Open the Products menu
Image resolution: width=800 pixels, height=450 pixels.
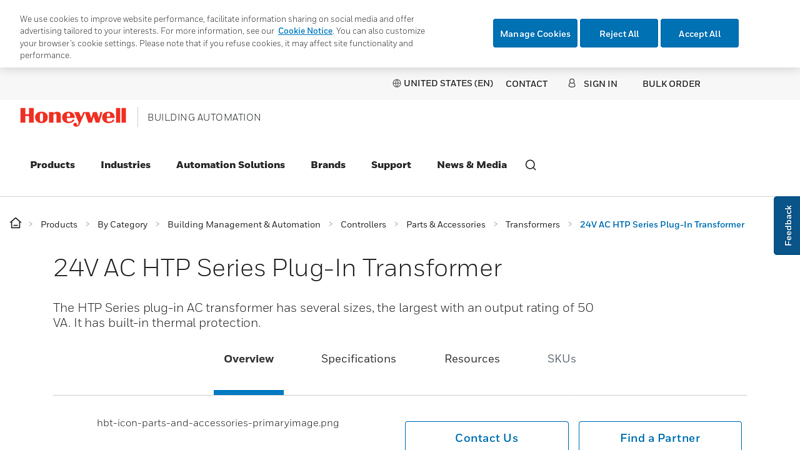[53, 165]
